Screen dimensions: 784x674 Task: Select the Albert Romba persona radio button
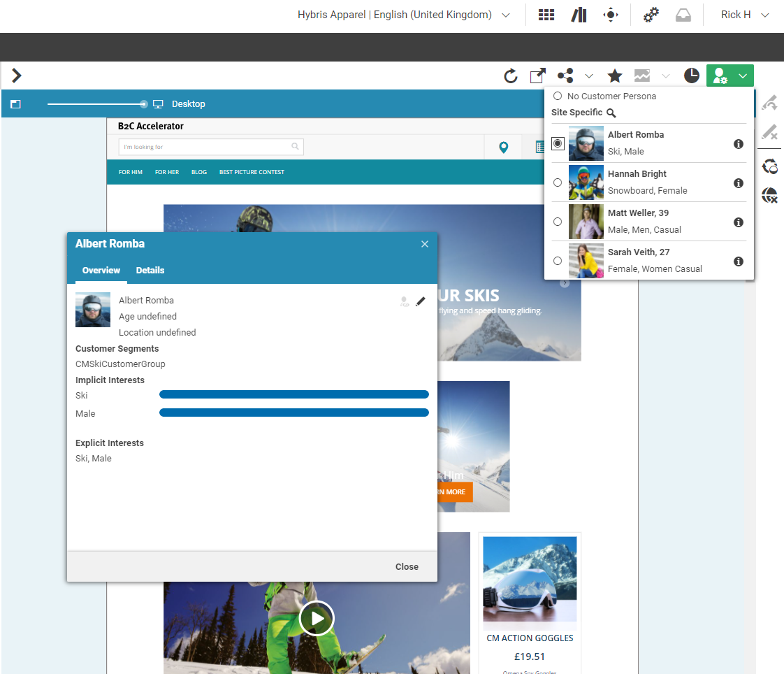558,143
